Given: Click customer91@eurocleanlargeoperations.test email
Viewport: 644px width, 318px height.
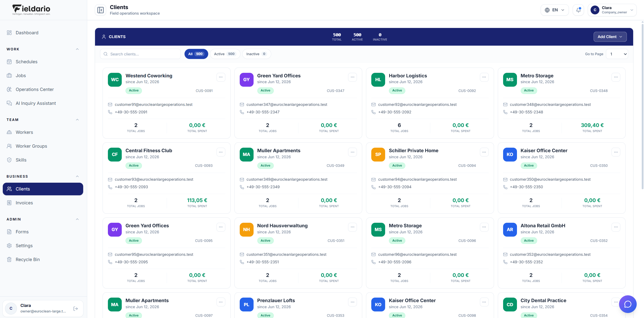Looking at the screenshot, I should (154, 105).
